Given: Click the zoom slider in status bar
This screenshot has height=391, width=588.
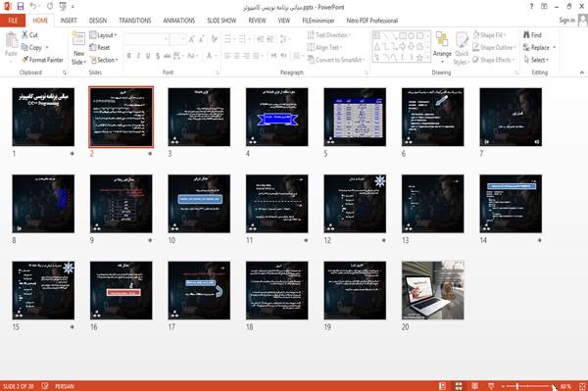Looking at the screenshot, I should [527, 386].
